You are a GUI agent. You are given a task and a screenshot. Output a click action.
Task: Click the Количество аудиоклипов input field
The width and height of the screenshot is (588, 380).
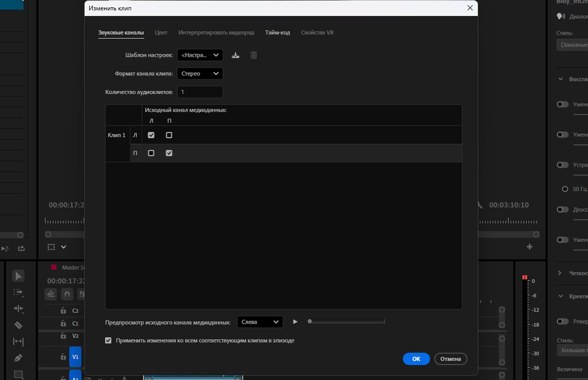click(200, 92)
